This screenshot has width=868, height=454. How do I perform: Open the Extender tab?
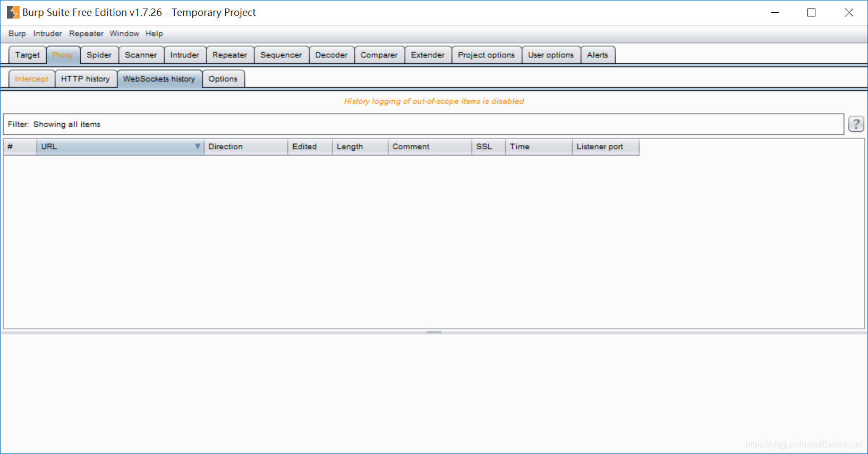coord(428,55)
